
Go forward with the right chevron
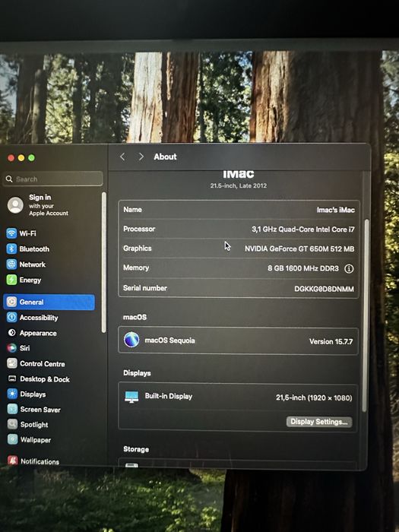[141, 157]
